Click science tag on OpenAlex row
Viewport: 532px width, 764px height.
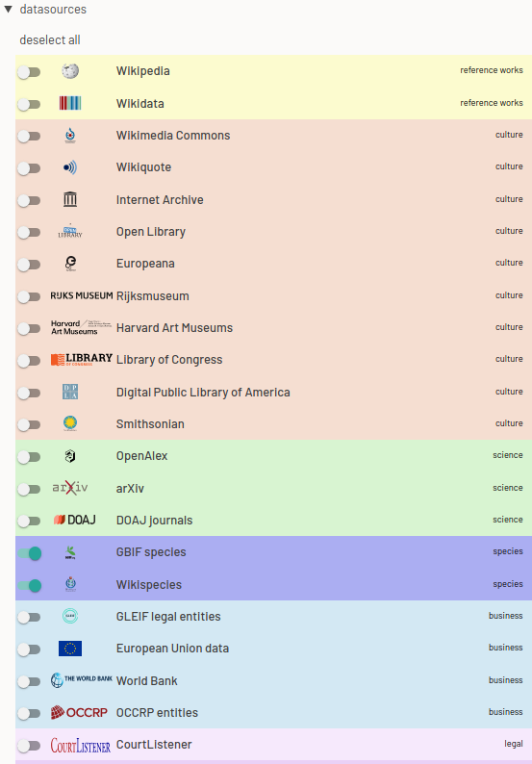[508, 455]
